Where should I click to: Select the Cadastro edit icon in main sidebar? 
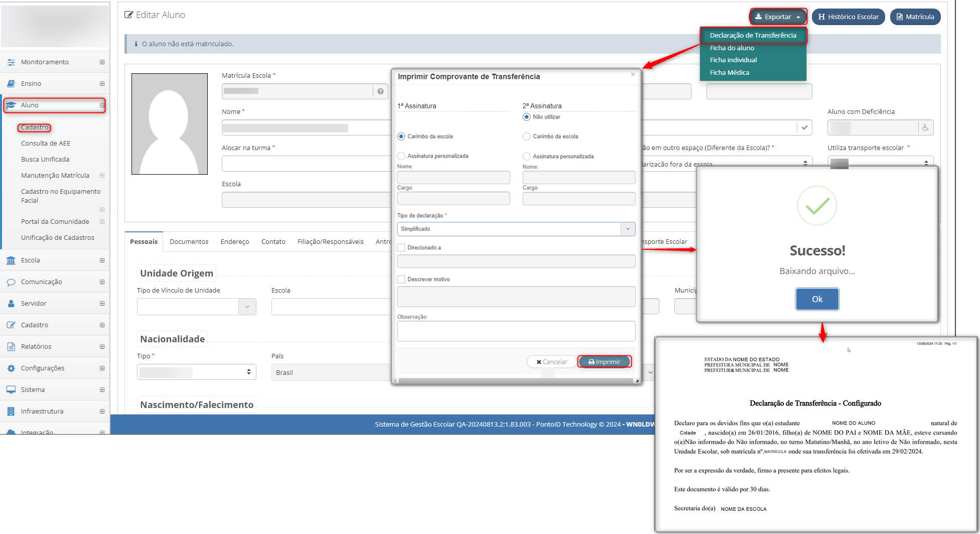[11, 325]
